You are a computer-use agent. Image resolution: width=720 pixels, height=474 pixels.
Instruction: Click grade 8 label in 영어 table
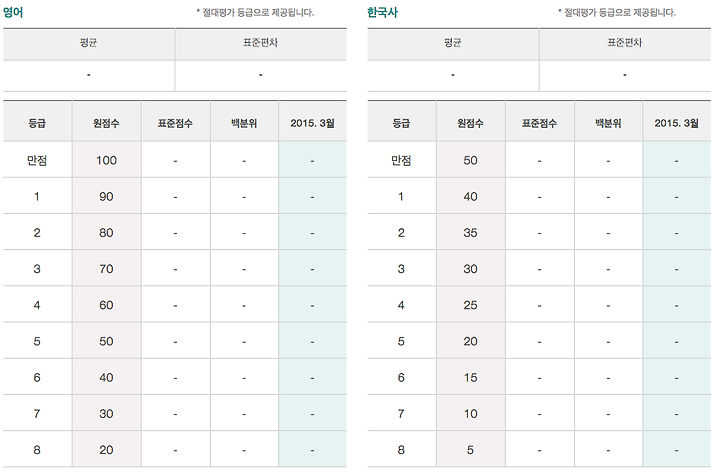click(x=37, y=450)
